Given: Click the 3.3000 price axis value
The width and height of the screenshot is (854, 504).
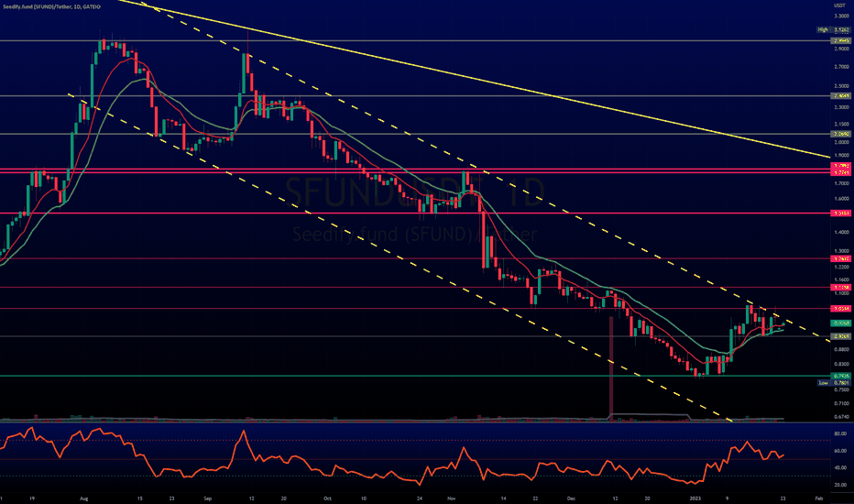Looking at the screenshot, I should click(x=841, y=16).
